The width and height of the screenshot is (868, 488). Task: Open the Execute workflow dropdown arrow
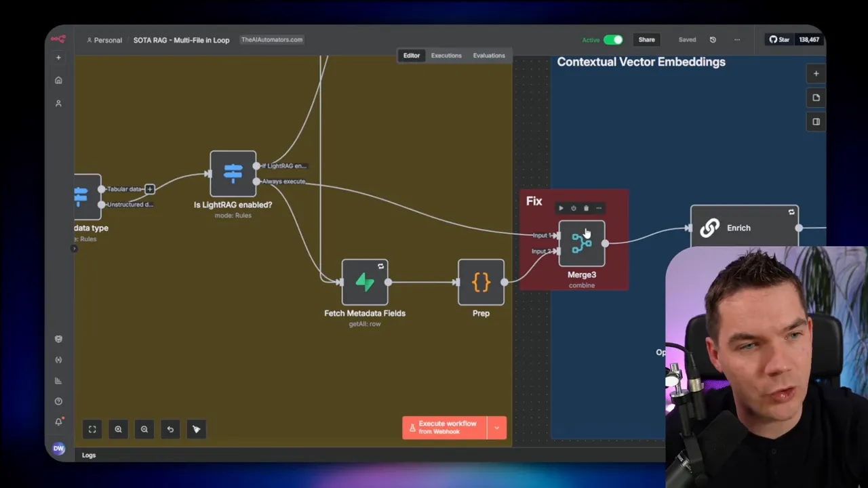pos(496,428)
